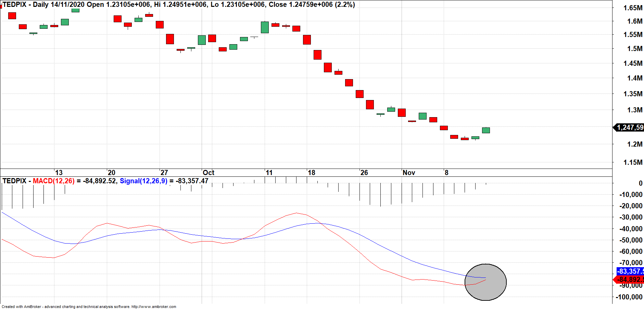Screen dimensions: 644x309
Task: Click the 1.3M level on the price axis
Action: [x=635, y=110]
